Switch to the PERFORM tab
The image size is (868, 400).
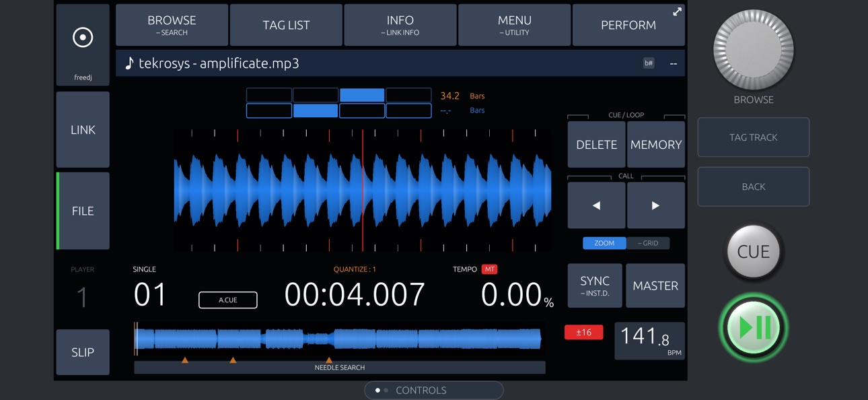(x=628, y=25)
